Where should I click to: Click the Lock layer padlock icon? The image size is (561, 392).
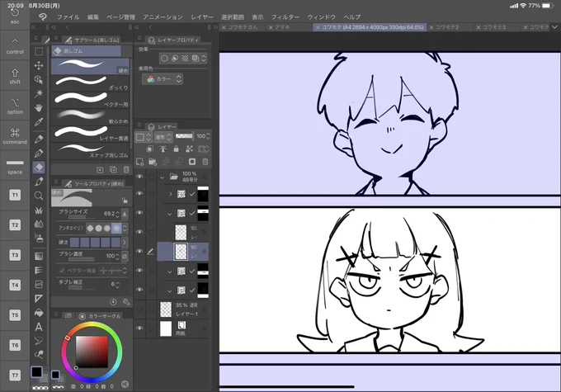click(176, 149)
